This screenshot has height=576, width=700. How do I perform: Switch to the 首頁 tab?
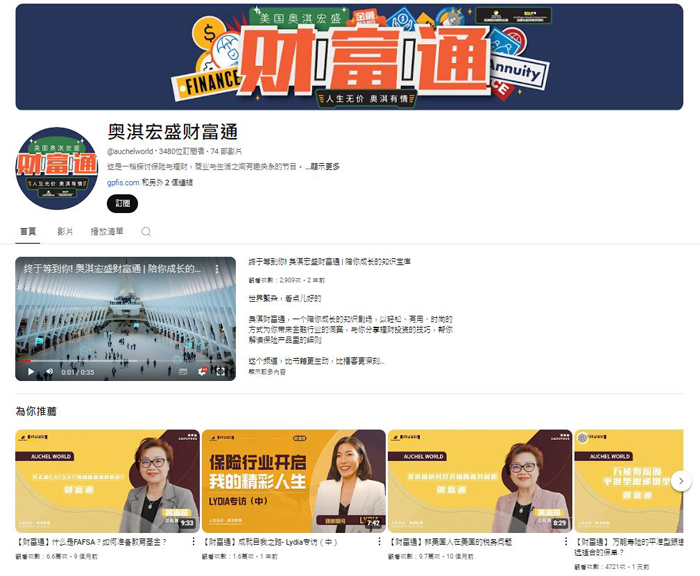pos(28,231)
